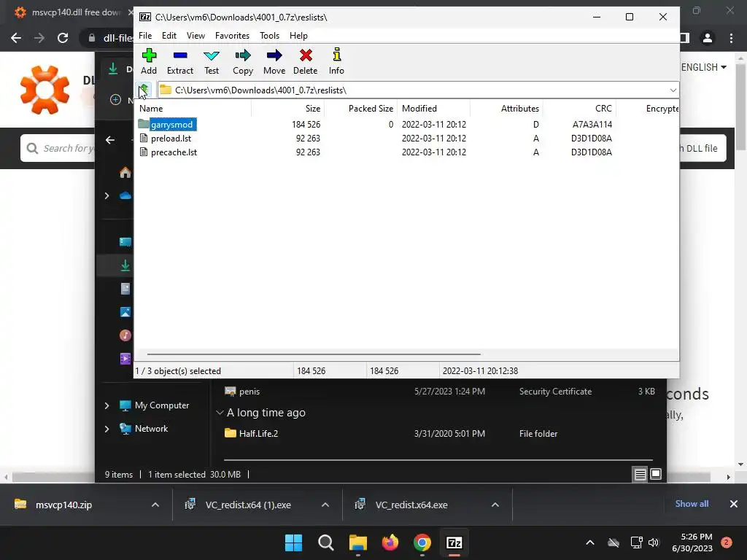Run Test on the archive
This screenshot has height=560, width=747.
(212, 62)
